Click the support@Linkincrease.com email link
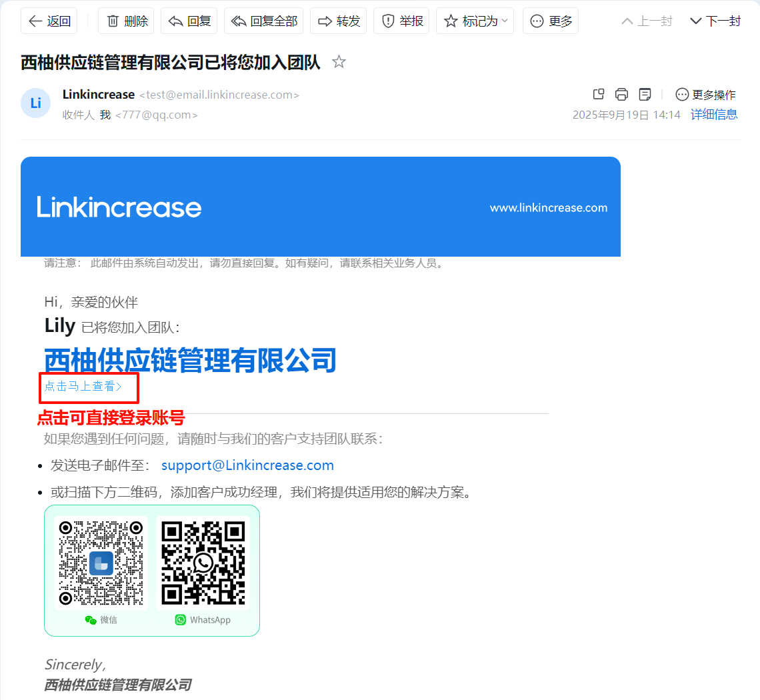Image resolution: width=760 pixels, height=700 pixels. tap(247, 465)
